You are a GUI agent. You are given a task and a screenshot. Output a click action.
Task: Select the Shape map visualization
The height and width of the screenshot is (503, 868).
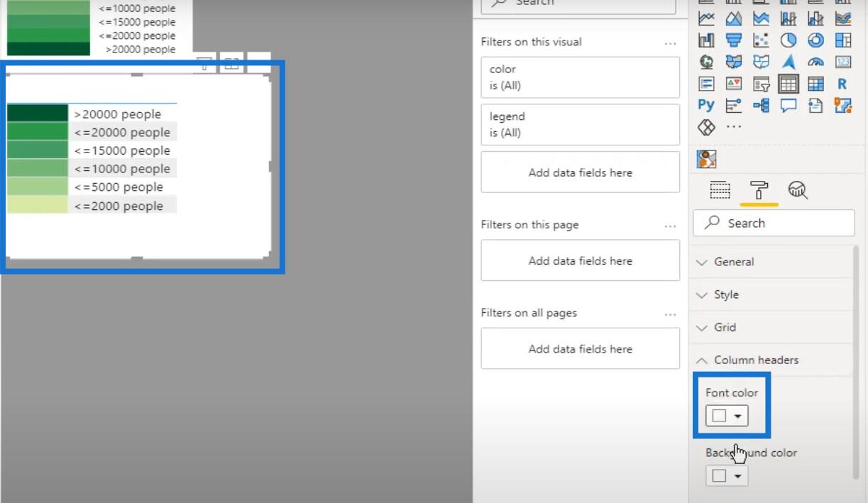761,62
